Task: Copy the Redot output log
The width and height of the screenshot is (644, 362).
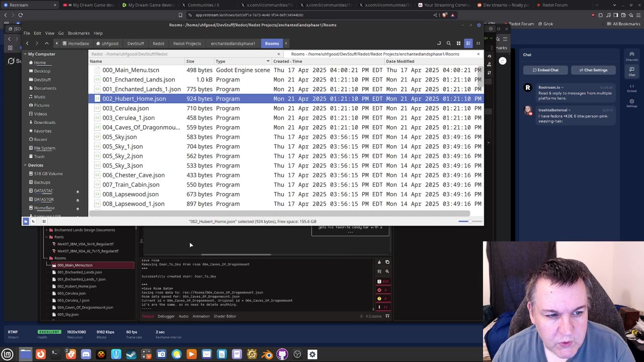Action: click(387, 262)
